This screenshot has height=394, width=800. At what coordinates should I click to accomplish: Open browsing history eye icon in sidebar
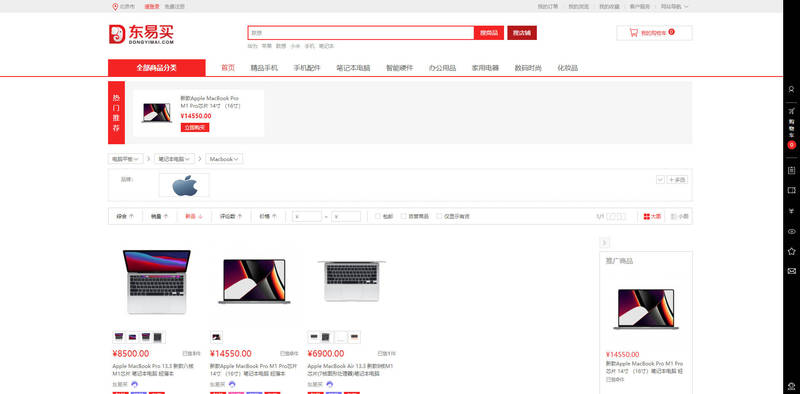(x=791, y=231)
